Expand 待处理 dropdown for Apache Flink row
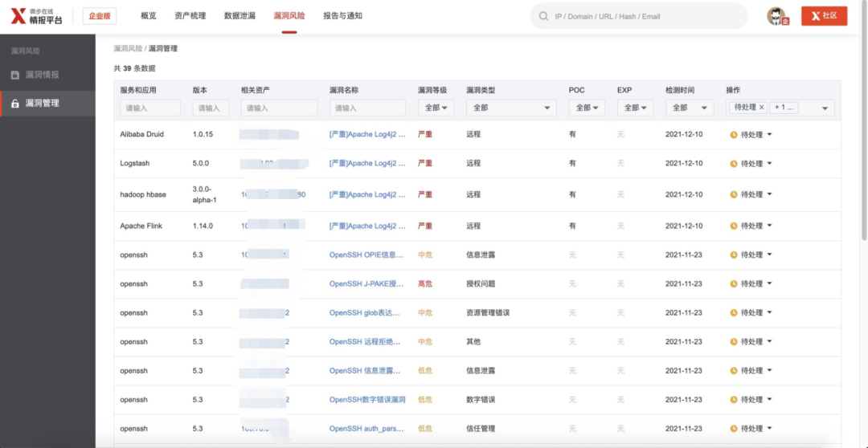Screen dimensions: 868x448 coord(769,226)
